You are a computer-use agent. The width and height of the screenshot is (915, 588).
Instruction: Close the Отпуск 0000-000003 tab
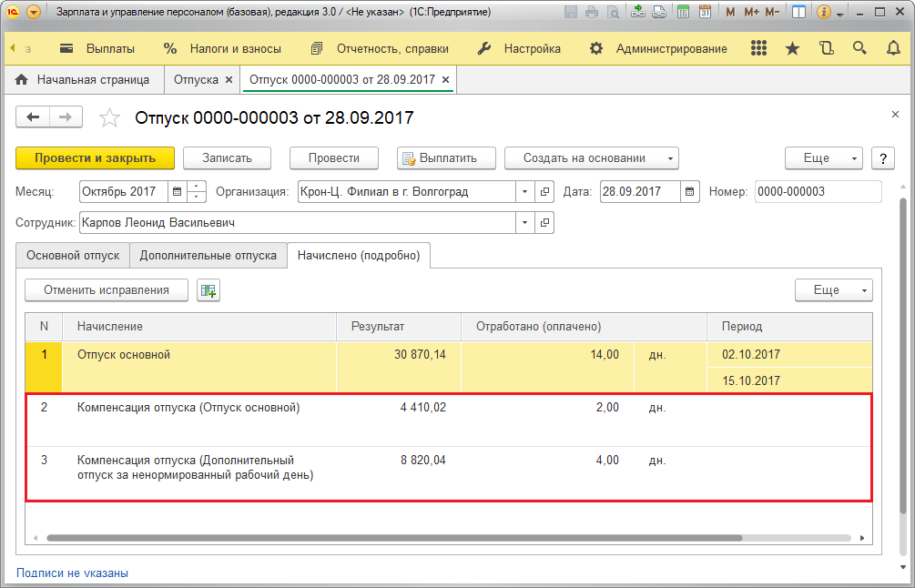[x=446, y=80]
